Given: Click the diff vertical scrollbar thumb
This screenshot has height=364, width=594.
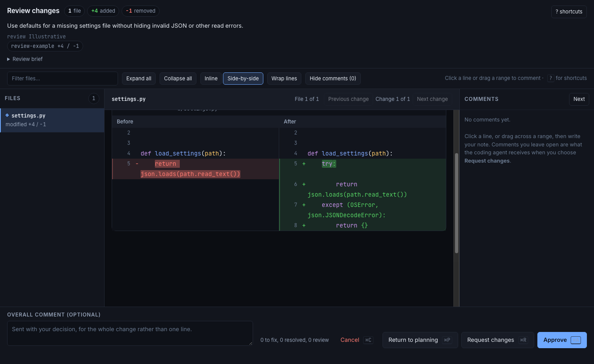Looking at the screenshot, I should (x=457, y=203).
